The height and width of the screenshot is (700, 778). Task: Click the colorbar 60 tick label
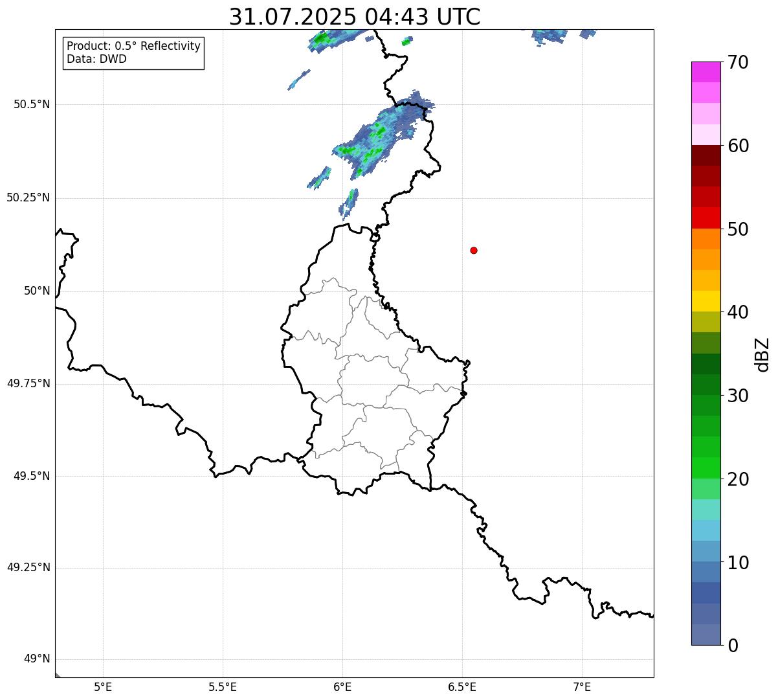(739, 146)
